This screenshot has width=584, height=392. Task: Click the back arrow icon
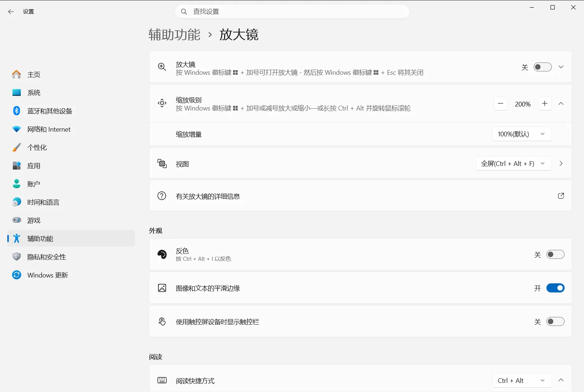tap(11, 12)
